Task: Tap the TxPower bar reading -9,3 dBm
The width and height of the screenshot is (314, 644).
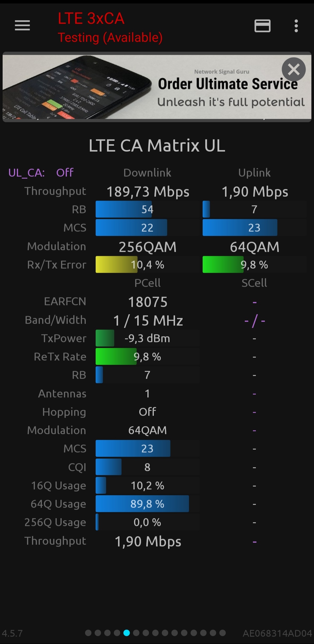Action: point(147,338)
